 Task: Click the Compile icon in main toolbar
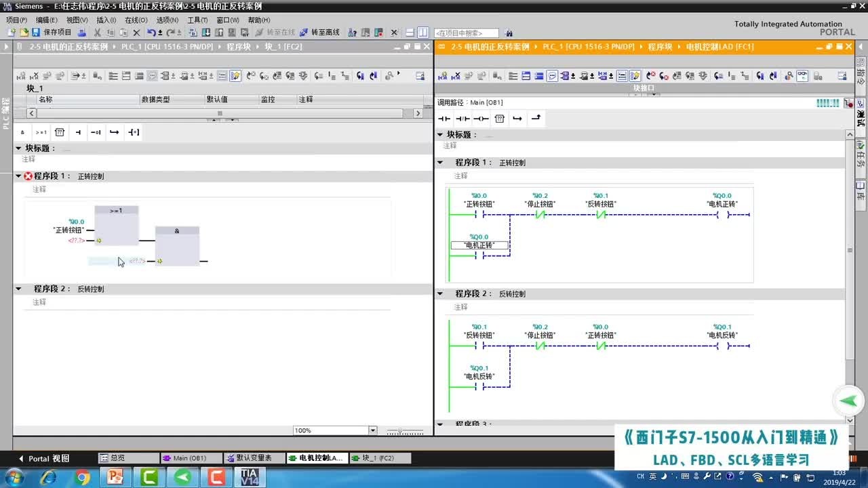pos(193,33)
